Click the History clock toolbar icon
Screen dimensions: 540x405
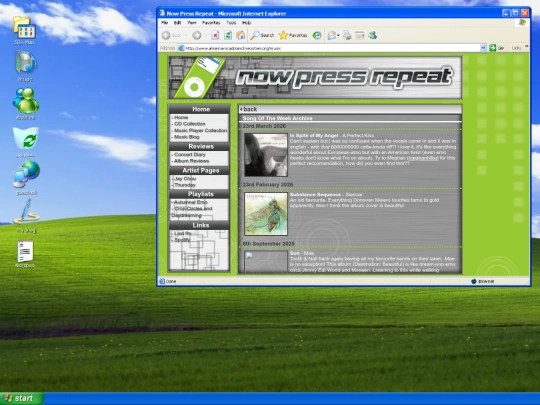click(317, 35)
